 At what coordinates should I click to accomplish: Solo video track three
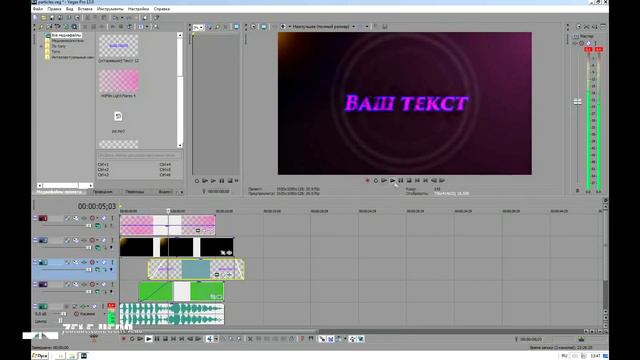[x=112, y=262]
